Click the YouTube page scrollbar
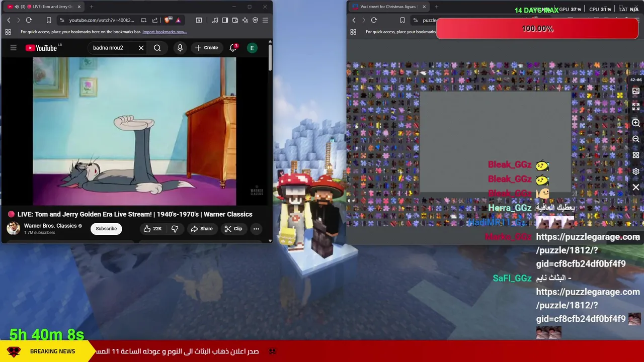Screen dimensions: 644x362 [270, 58]
